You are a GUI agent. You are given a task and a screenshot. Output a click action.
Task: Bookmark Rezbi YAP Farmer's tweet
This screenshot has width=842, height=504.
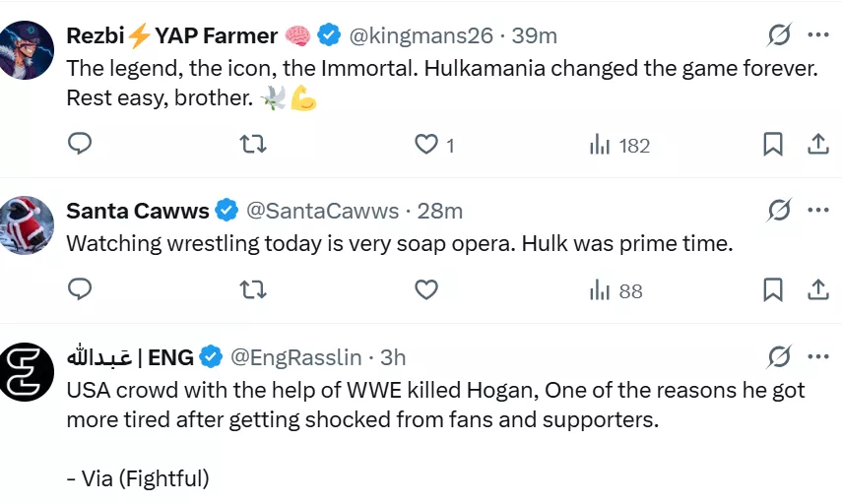click(x=773, y=145)
